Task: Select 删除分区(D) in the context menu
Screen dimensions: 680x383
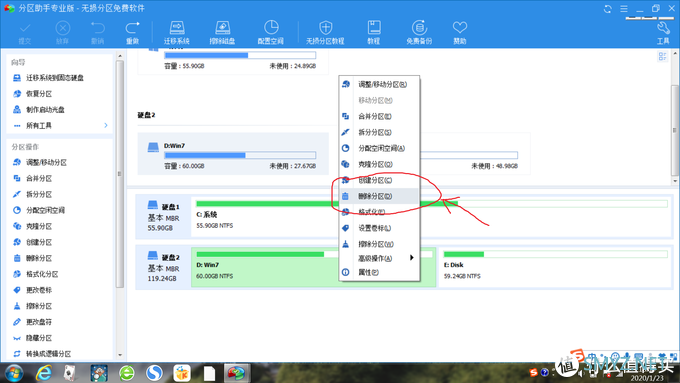Action: click(379, 196)
